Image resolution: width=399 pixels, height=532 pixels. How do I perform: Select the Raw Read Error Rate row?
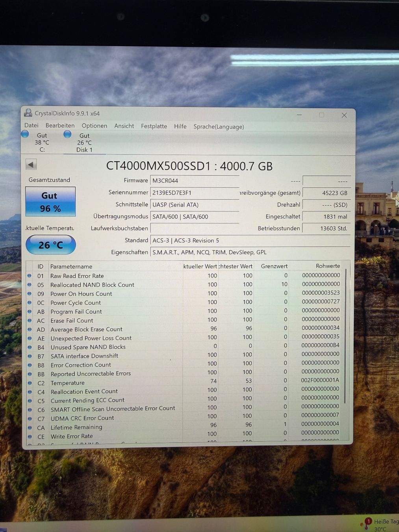(184, 275)
